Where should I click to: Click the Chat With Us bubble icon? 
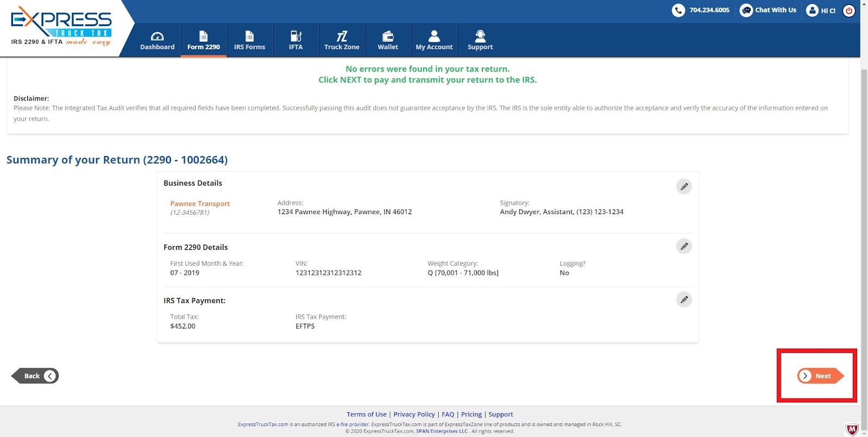(x=746, y=10)
